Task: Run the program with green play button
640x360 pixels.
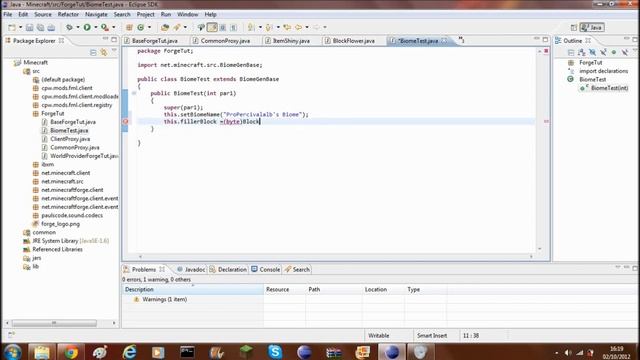Action: (x=87, y=27)
